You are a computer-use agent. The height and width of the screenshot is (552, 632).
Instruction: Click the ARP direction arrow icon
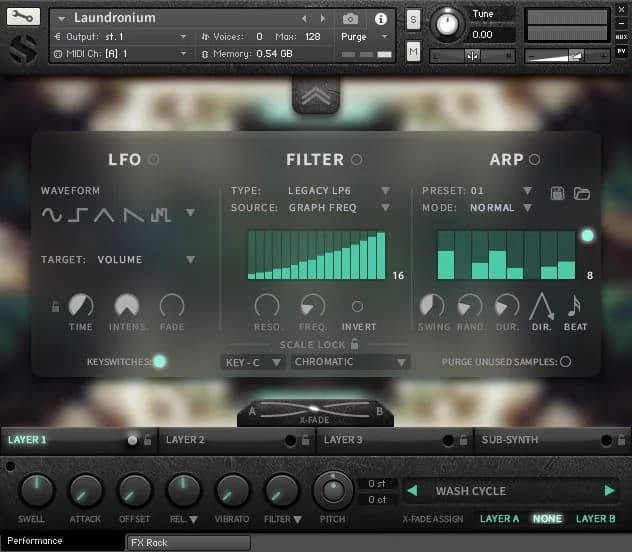point(541,306)
